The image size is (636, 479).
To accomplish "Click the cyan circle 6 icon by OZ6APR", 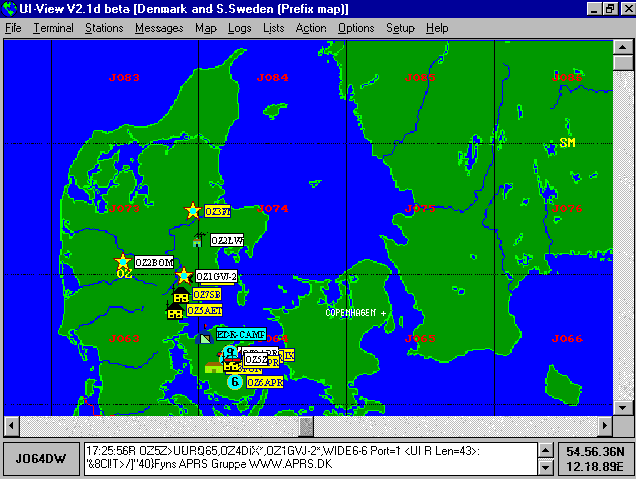I will click(x=235, y=382).
